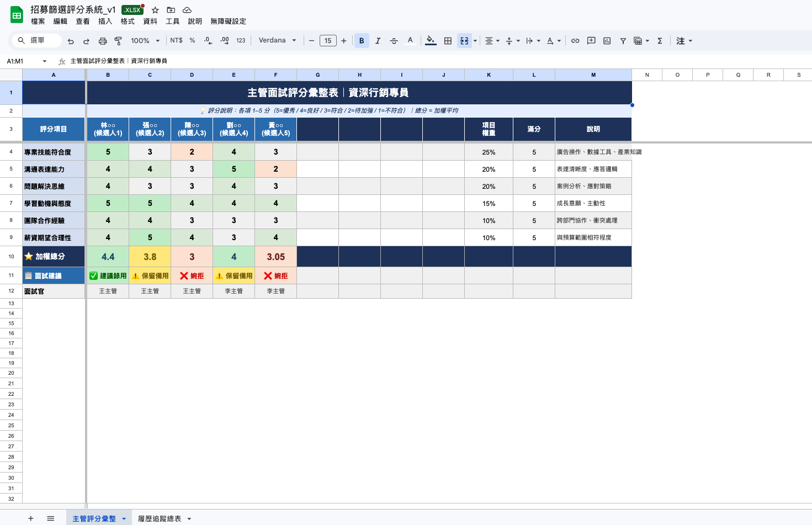The width and height of the screenshot is (812, 525).
Task: Toggle bold formatting
Action: point(362,41)
